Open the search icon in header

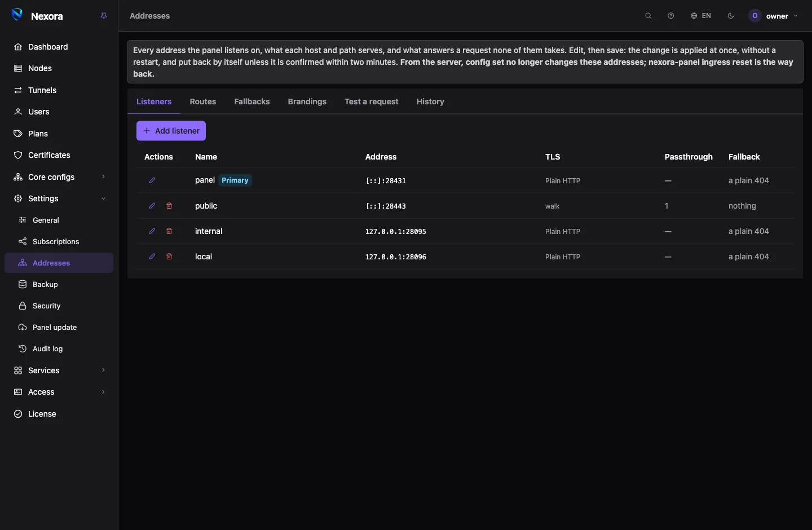pyautogui.click(x=648, y=16)
